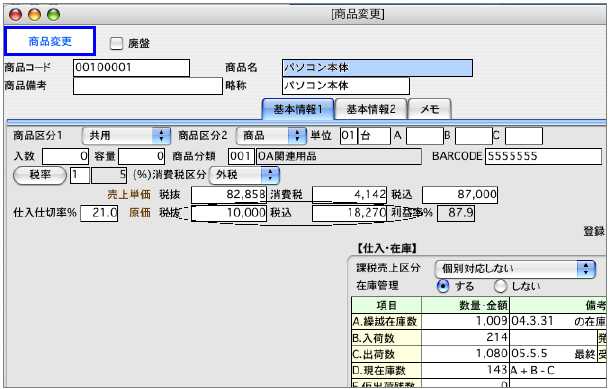Click the 仕入仕切率% field
Screen dimensions: 608x389
pyautogui.click(x=99, y=213)
